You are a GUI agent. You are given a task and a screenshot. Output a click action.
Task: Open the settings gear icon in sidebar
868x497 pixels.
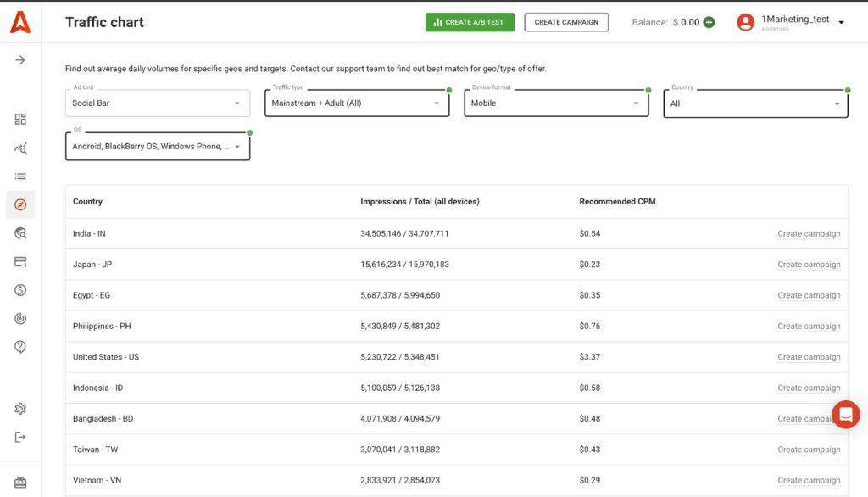coord(20,409)
